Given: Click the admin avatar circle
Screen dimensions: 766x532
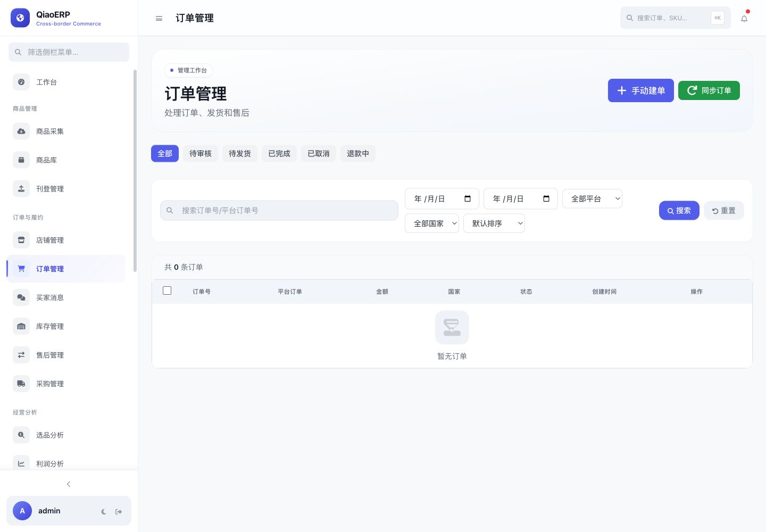Looking at the screenshot, I should point(22,511).
